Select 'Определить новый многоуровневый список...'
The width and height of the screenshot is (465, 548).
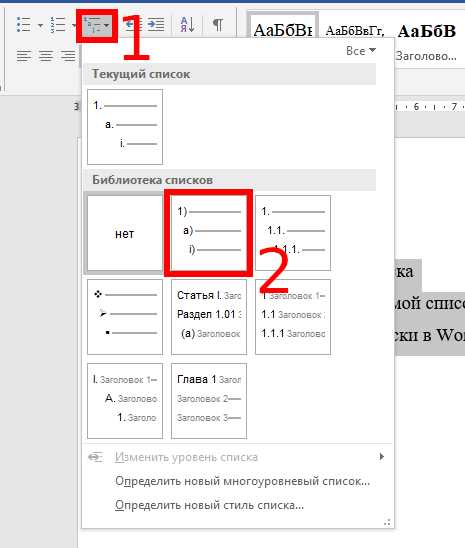(242, 481)
